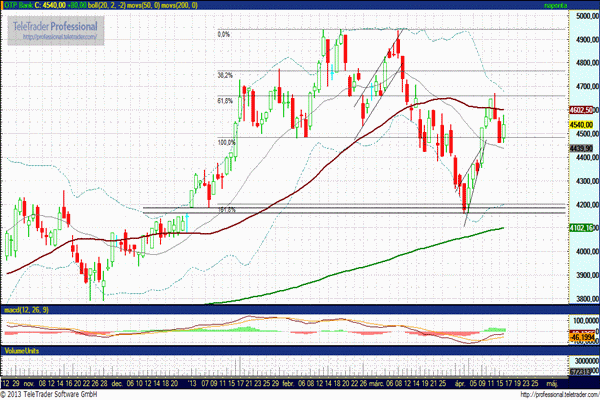Click the yellow 4540,00 current price tag

[583, 126]
